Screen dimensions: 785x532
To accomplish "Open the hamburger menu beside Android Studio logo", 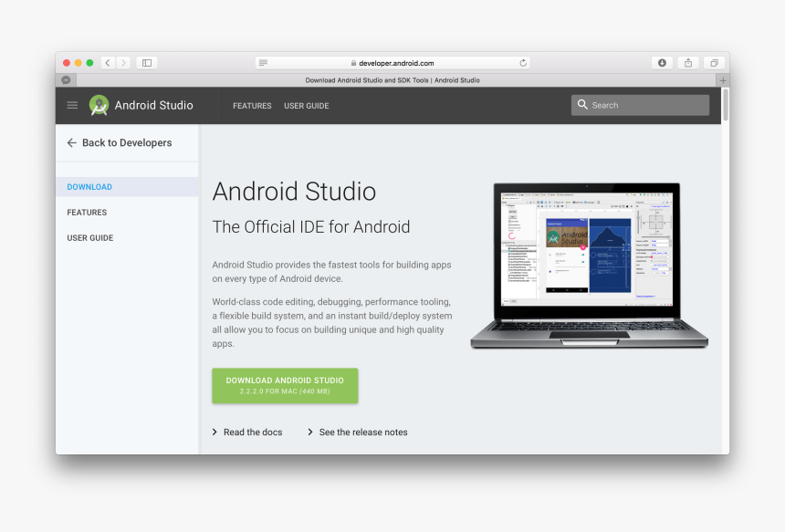I will (x=72, y=106).
